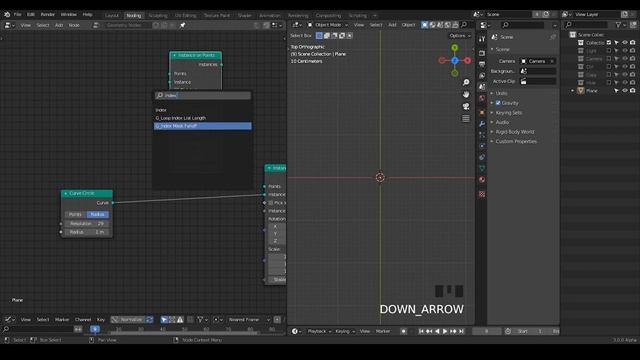Screen dimensions: 640x360
Task: Expand the Plane object in outliner
Action: click(x=572, y=91)
